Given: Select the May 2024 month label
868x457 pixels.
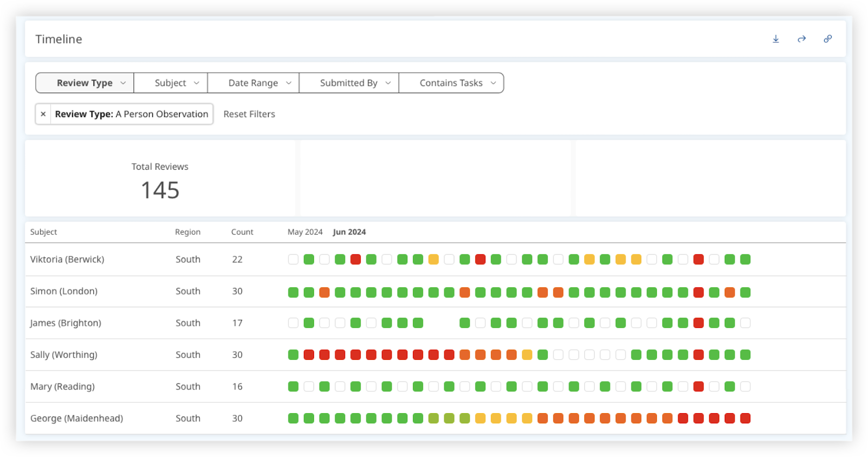Looking at the screenshot, I should click(x=305, y=232).
